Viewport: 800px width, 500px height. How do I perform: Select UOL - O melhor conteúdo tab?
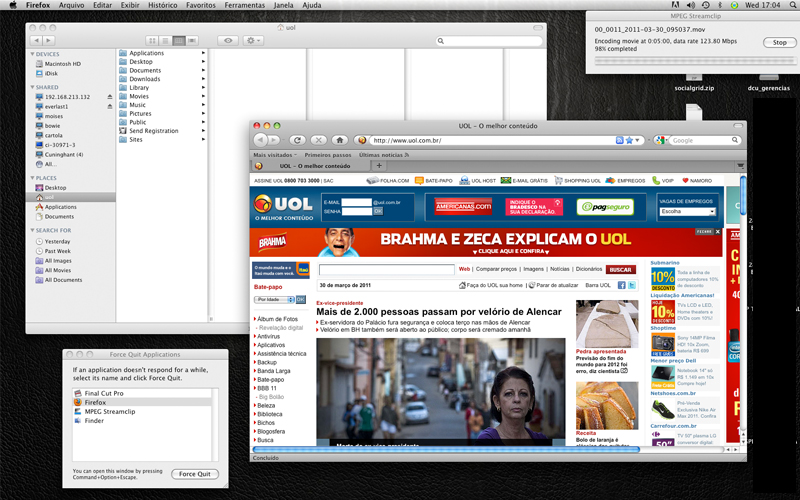click(311, 166)
